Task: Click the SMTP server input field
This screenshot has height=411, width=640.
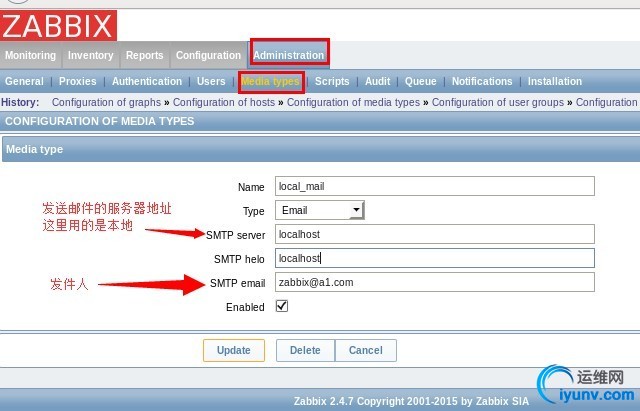Action: coord(435,234)
